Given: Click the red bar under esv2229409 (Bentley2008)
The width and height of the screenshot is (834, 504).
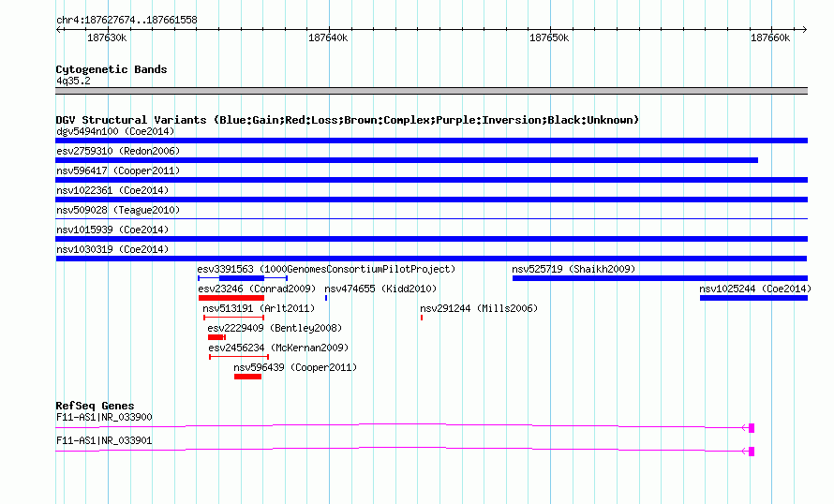Looking at the screenshot, I should click(x=216, y=337).
